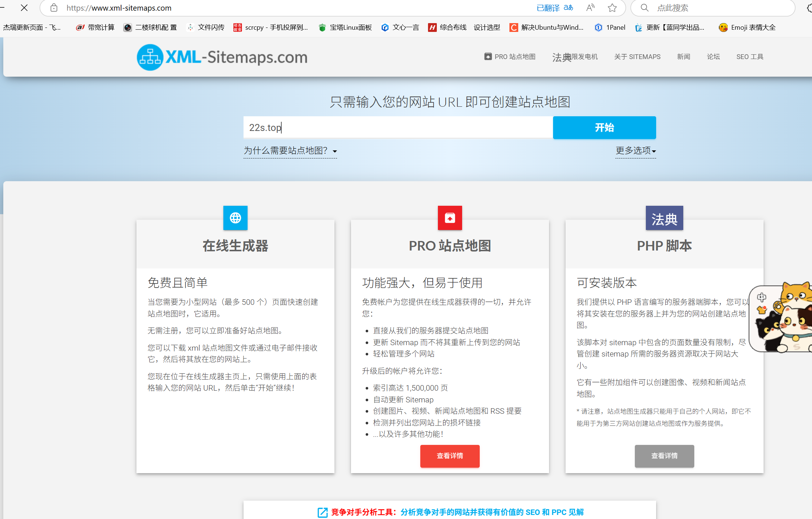This screenshot has height=519, width=812.
Task: Open the 1Panel bookmark
Action: point(610,28)
